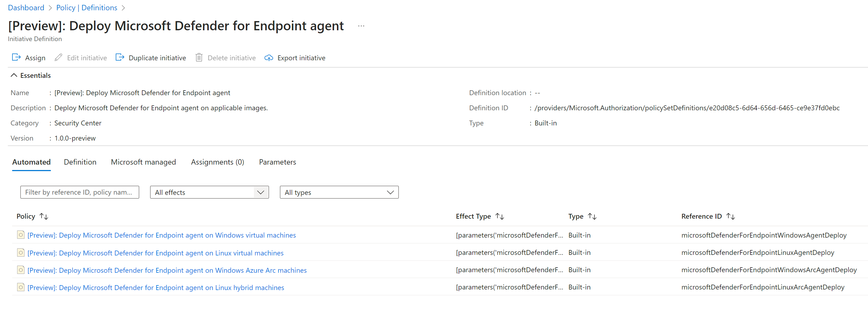The image size is (868, 313).
Task: Click Built-in type in Linux hybrid machines row
Action: coord(579,287)
